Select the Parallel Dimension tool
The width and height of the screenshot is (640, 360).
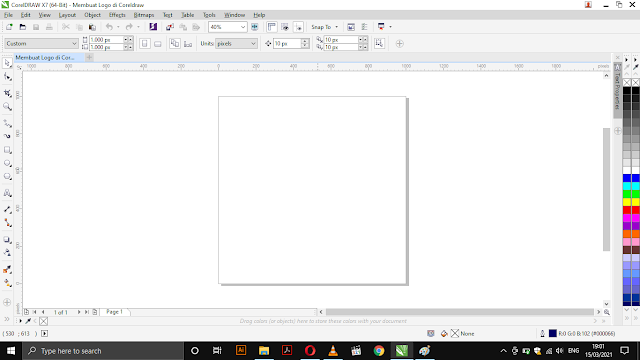coord(7,209)
